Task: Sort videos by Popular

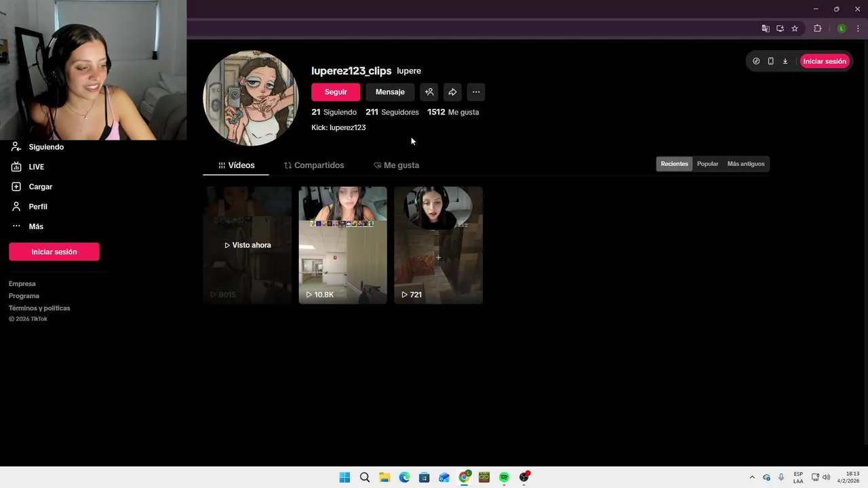Action: pyautogui.click(x=707, y=164)
